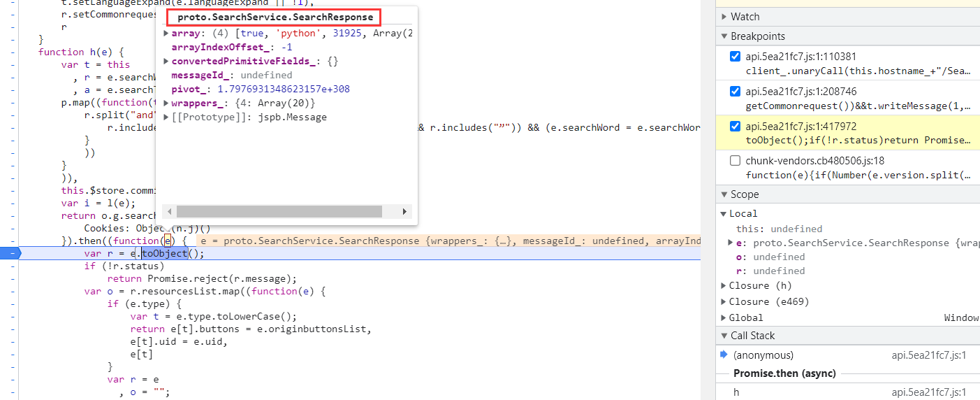Expand the Global scope
This screenshot has height=400, width=980.
[x=724, y=317]
